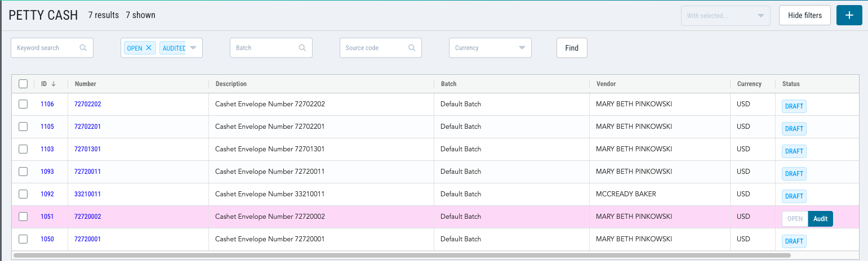Click the Keyword search magnifier icon

click(x=83, y=48)
